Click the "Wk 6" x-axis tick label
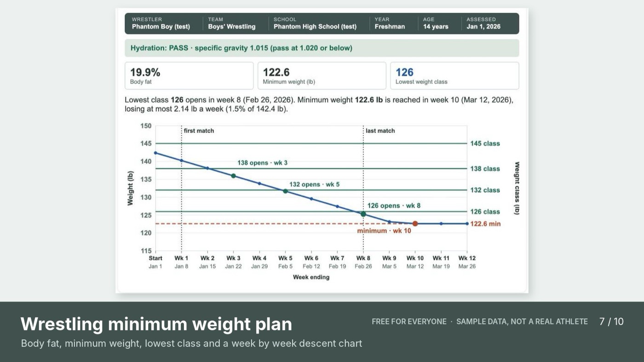 (x=311, y=258)
